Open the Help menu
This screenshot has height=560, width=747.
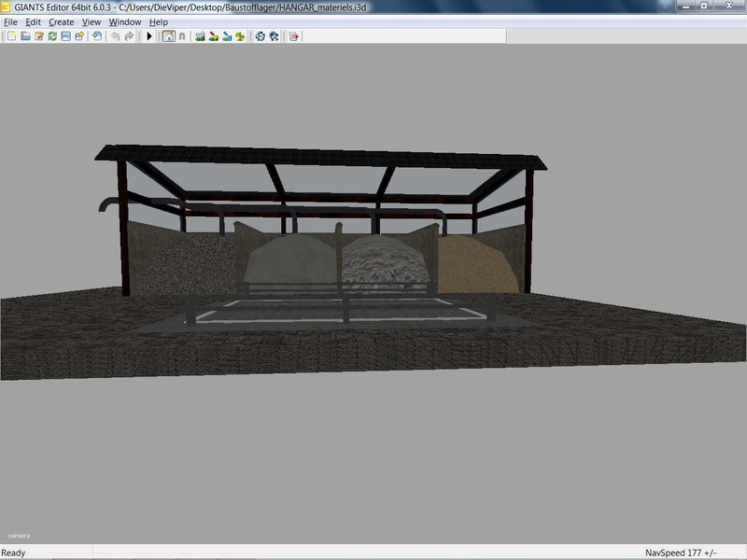pyautogui.click(x=159, y=21)
